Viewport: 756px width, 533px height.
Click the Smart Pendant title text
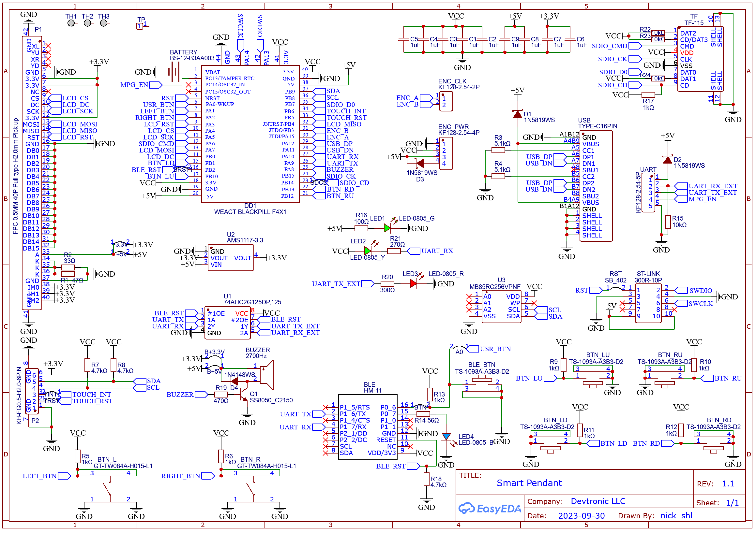(x=529, y=483)
